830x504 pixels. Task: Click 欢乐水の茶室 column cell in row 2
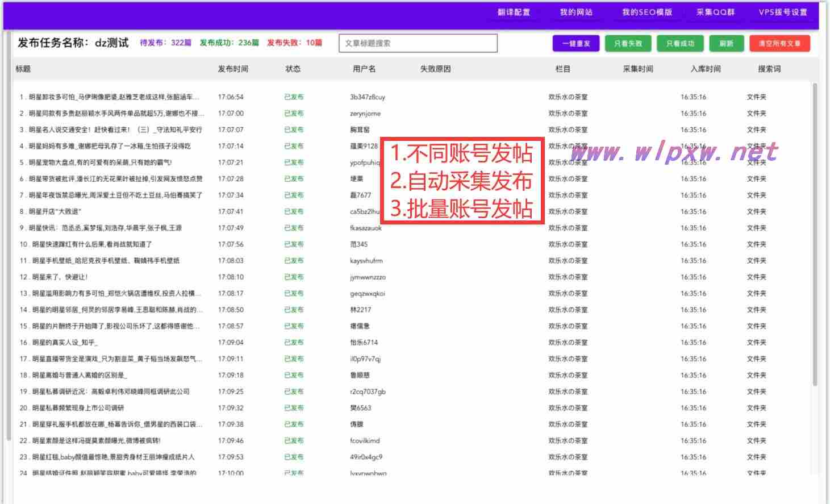[568, 114]
